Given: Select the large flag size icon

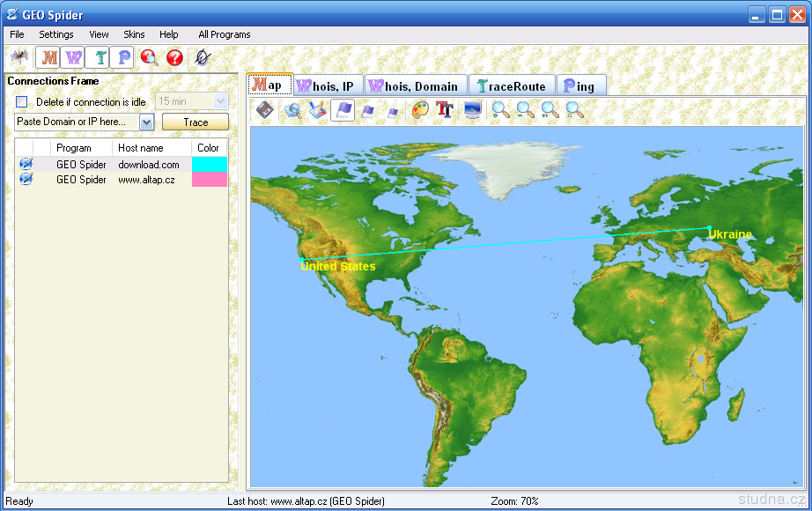Looking at the screenshot, I should click(343, 110).
